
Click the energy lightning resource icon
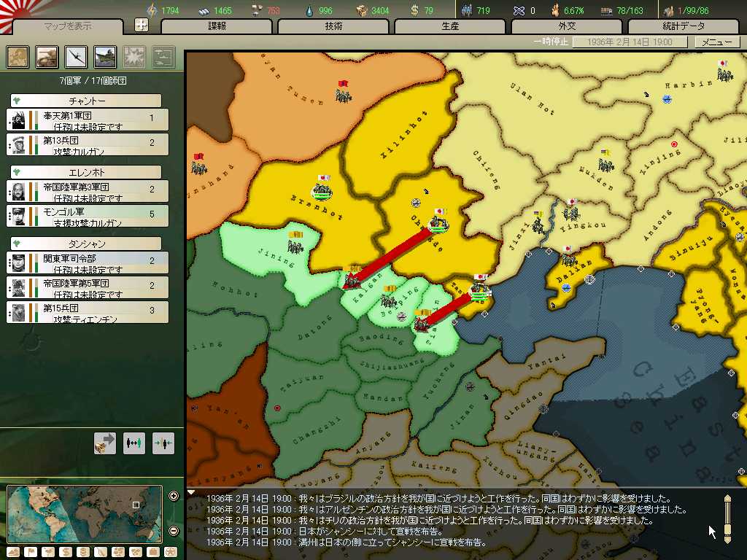point(152,10)
